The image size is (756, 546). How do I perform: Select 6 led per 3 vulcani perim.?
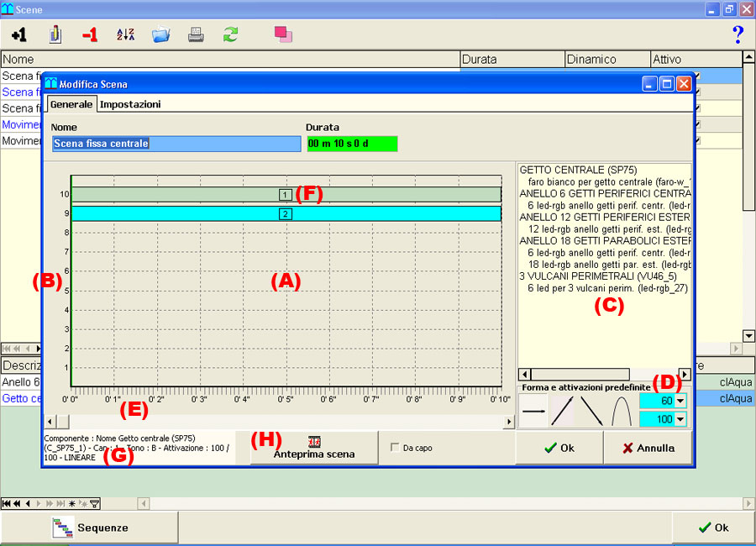[607, 288]
